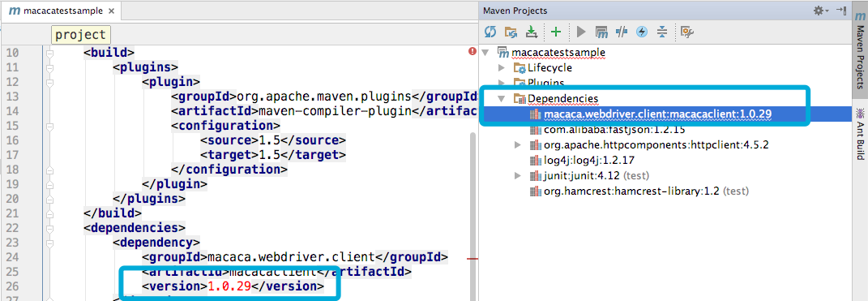This screenshot has width=868, height=301.
Task: Reimport all Maven projects
Action: 490,32
